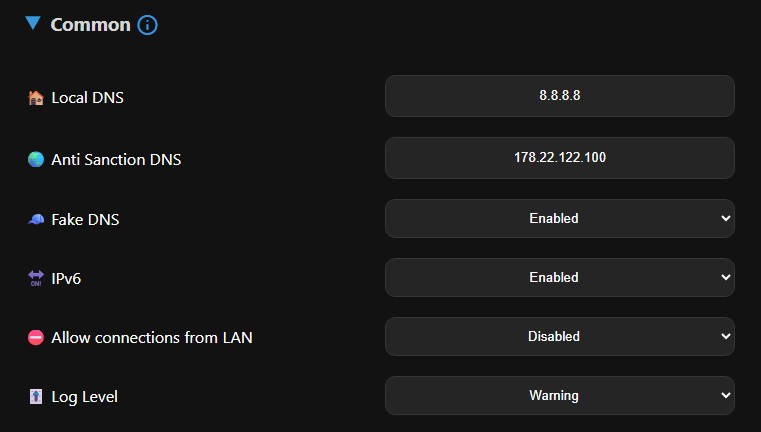Click the Log Level label text

point(84,397)
